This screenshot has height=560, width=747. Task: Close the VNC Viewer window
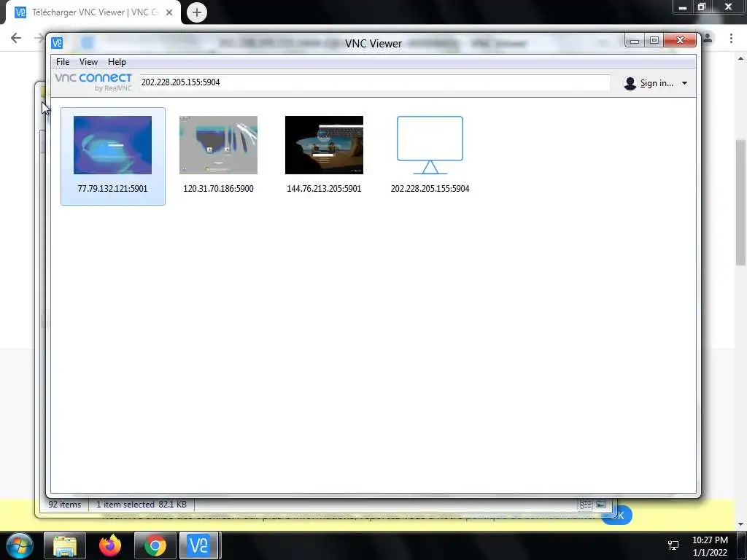[680, 41]
